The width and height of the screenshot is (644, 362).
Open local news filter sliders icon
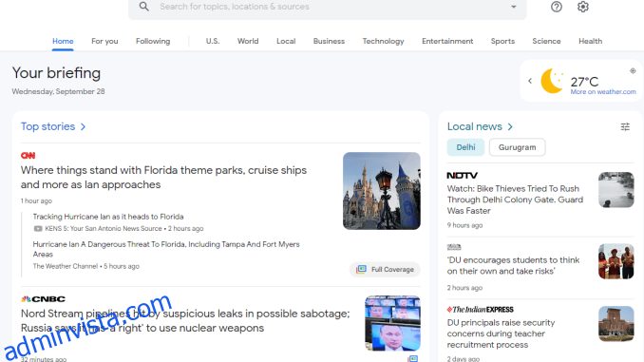(x=625, y=127)
